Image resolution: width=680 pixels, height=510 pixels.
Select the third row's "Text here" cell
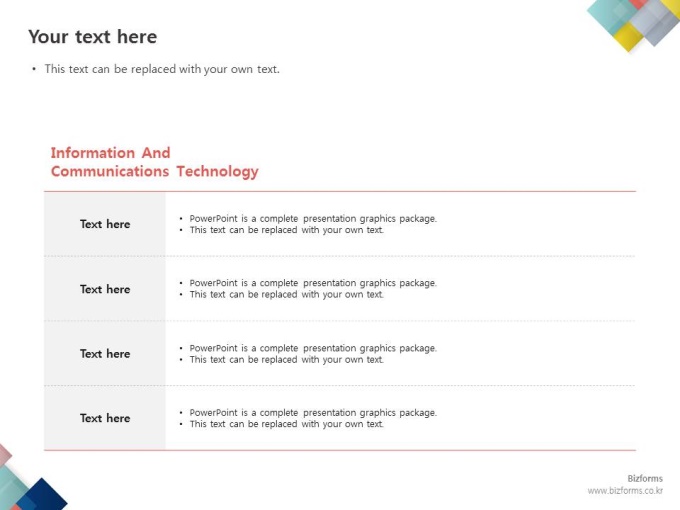105,353
